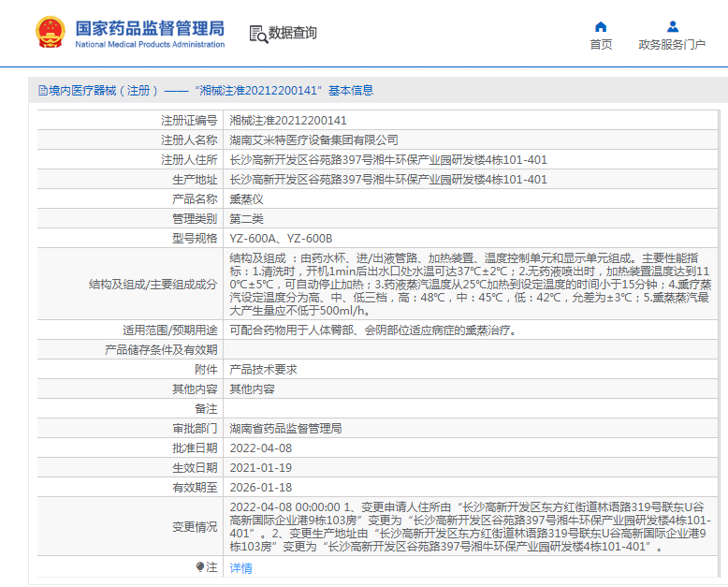This screenshot has width=728, height=587.
Task: Click the bulb icon next to 注
Action: point(200,567)
